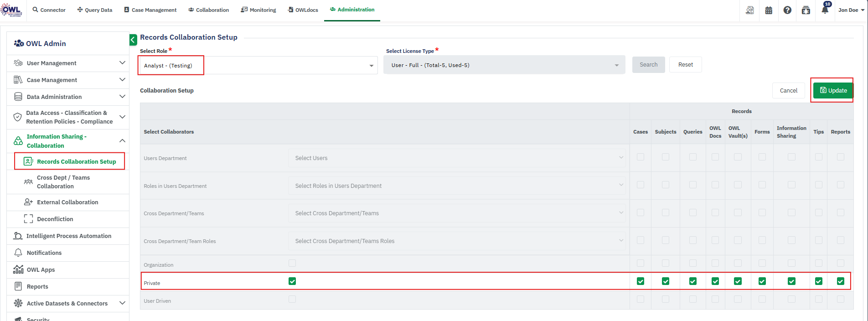Click the green Update button
The height and width of the screenshot is (321, 868).
pyautogui.click(x=833, y=90)
